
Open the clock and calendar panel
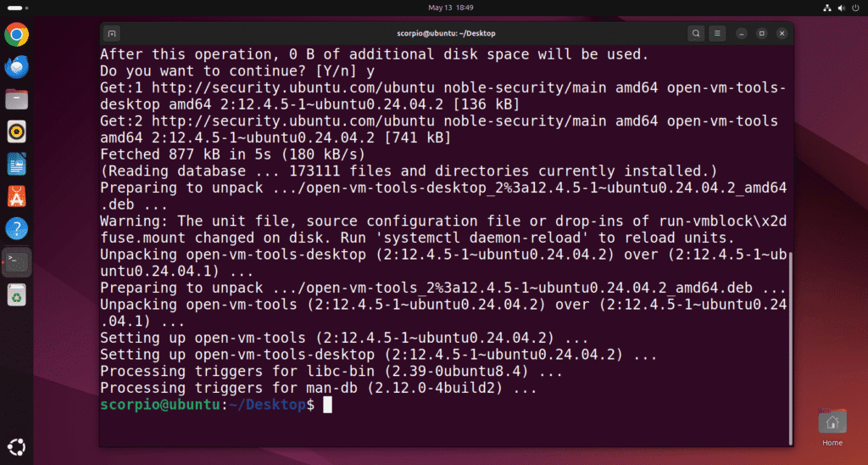(451, 8)
